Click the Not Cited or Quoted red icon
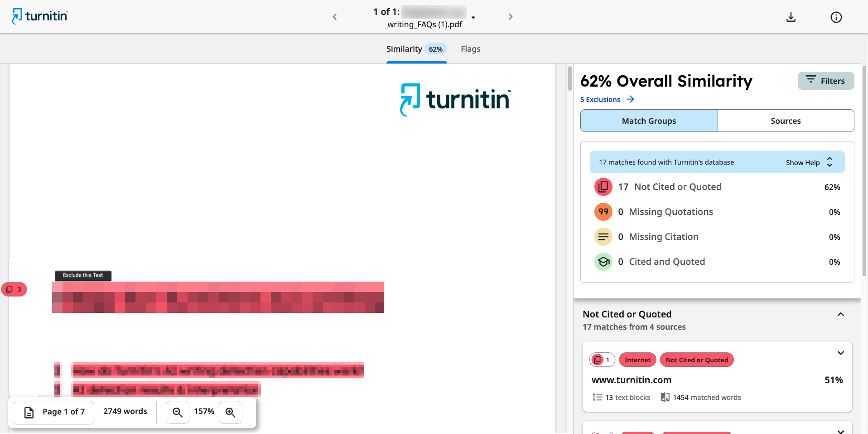 [x=603, y=187]
